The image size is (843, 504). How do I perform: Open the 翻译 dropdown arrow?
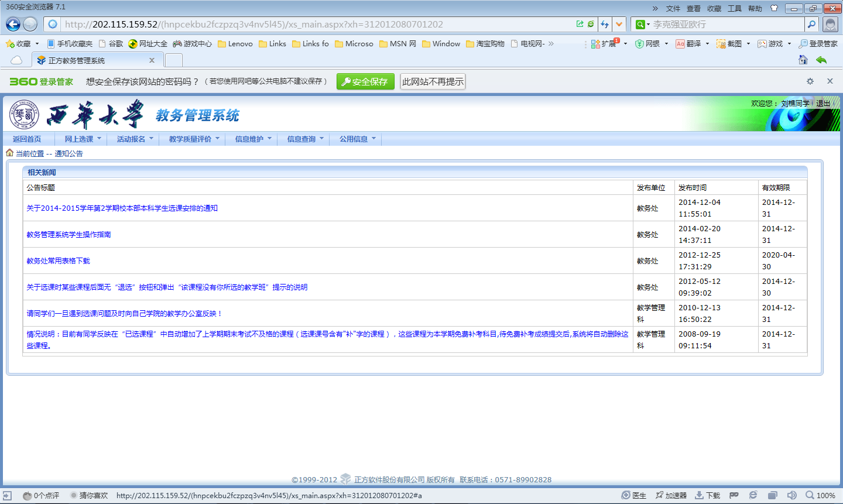click(x=707, y=44)
